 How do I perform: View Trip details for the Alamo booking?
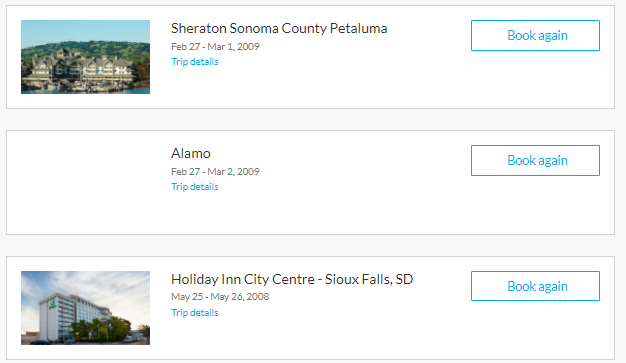195,187
